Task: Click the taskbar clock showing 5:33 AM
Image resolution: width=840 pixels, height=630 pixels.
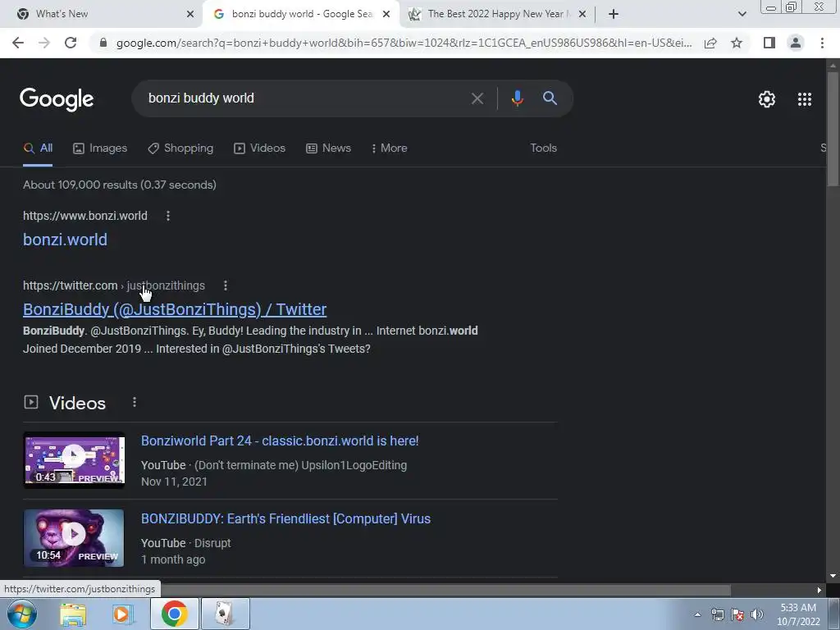Action: pyautogui.click(x=798, y=614)
